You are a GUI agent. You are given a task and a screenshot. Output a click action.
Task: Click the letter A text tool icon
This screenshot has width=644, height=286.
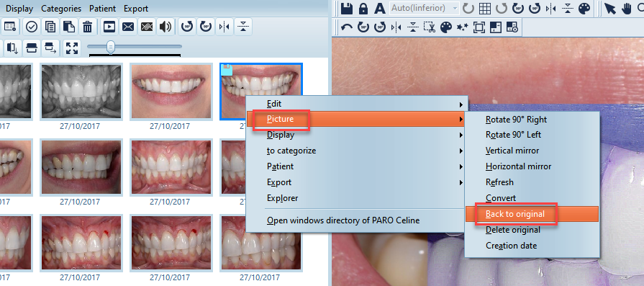(381, 8)
